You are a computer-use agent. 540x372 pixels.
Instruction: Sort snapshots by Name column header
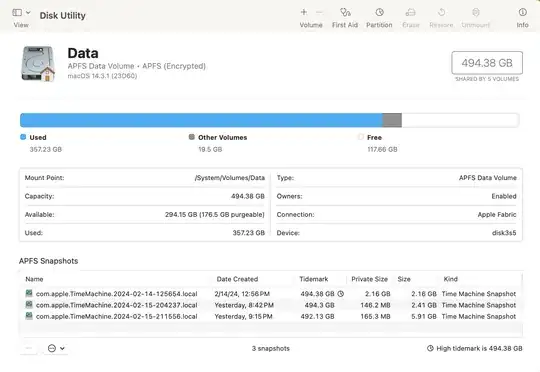tap(34, 279)
